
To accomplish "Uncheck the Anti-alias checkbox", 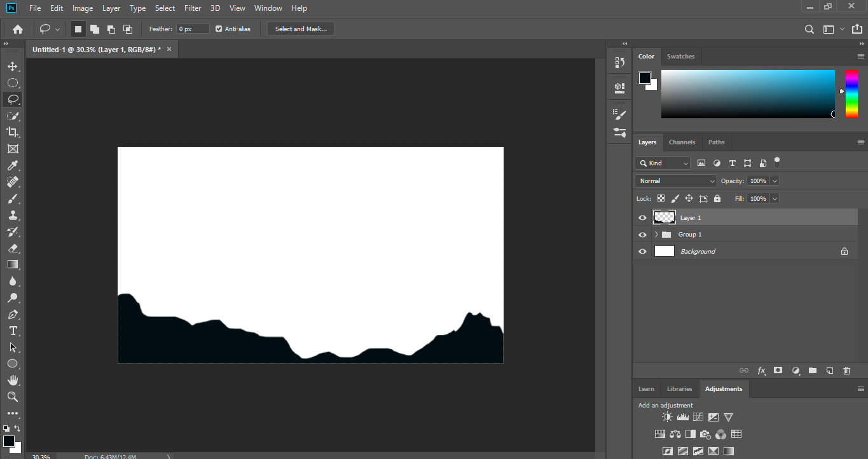I will click(219, 29).
